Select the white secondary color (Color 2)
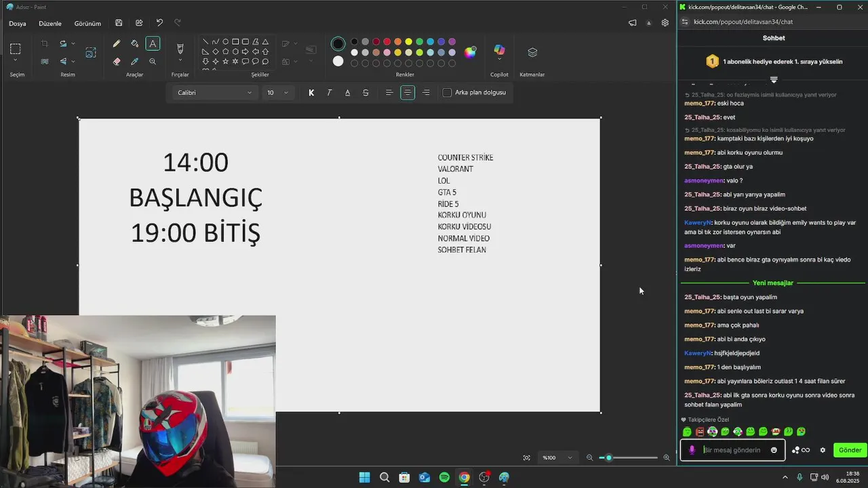This screenshot has height=488, width=868. (x=338, y=61)
